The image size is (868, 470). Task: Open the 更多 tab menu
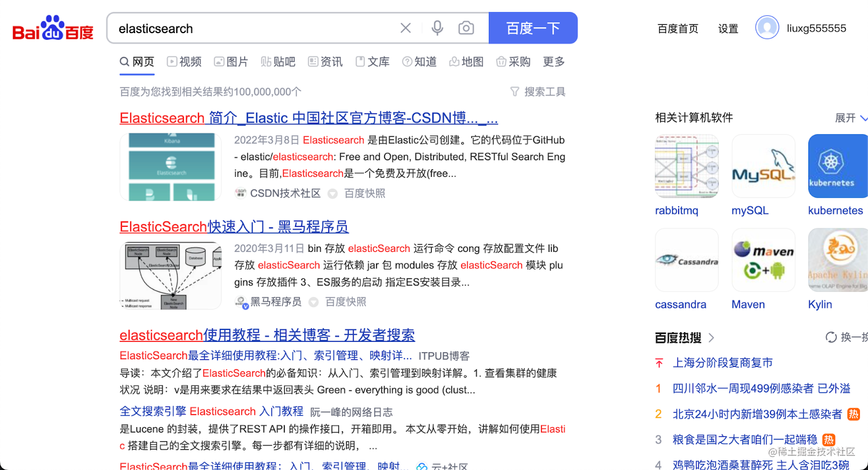[x=554, y=62]
